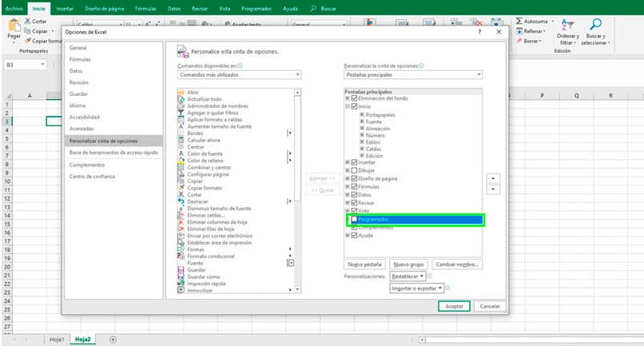Screen dimensions: 644x346
Task: Click the Nuevo grupo button
Action: tap(408, 264)
